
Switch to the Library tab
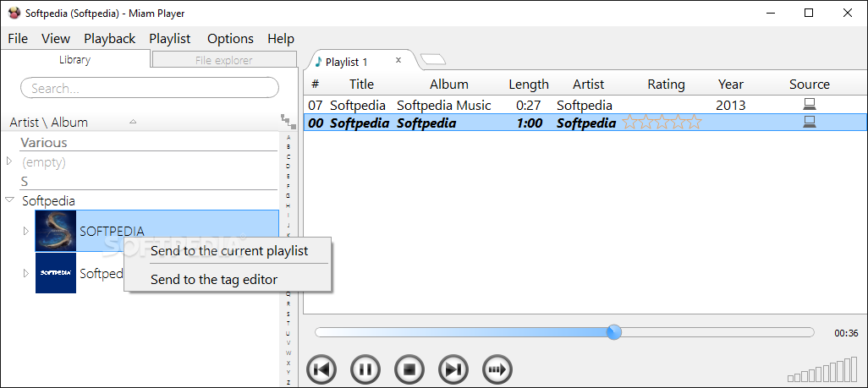[74, 60]
